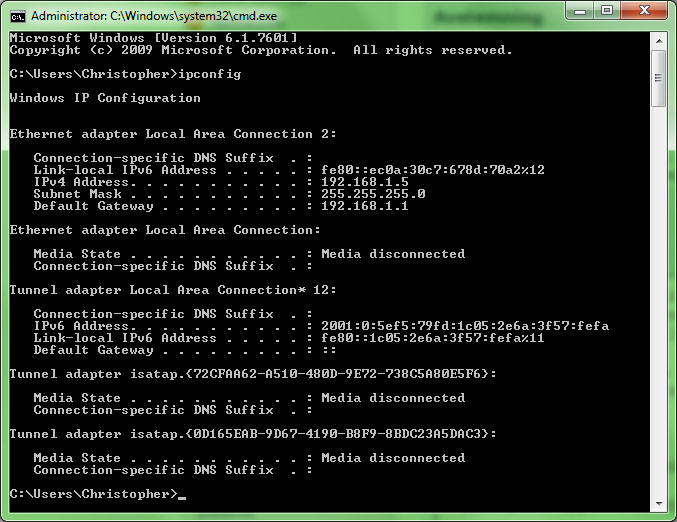Minimize the Administrator command prompt window

tap(580, 11)
